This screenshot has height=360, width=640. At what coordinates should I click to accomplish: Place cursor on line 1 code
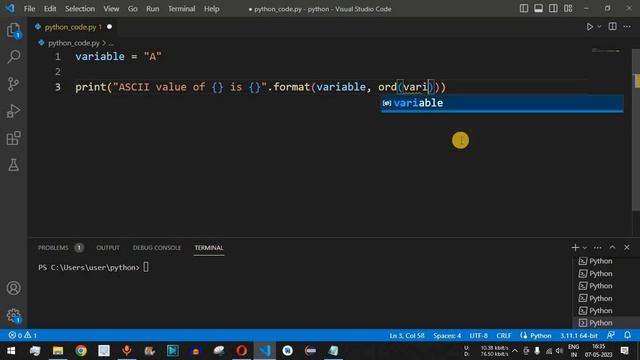(x=118, y=56)
